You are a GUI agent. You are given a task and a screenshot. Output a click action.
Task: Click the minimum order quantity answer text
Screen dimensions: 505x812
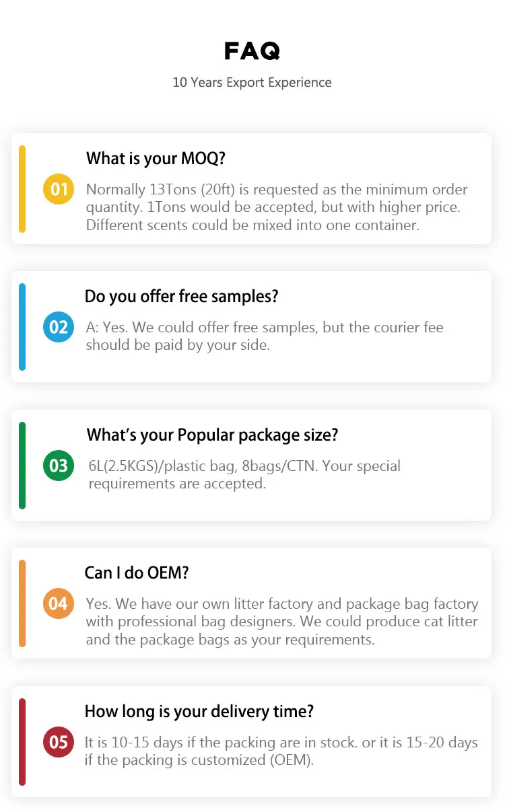[x=276, y=207]
